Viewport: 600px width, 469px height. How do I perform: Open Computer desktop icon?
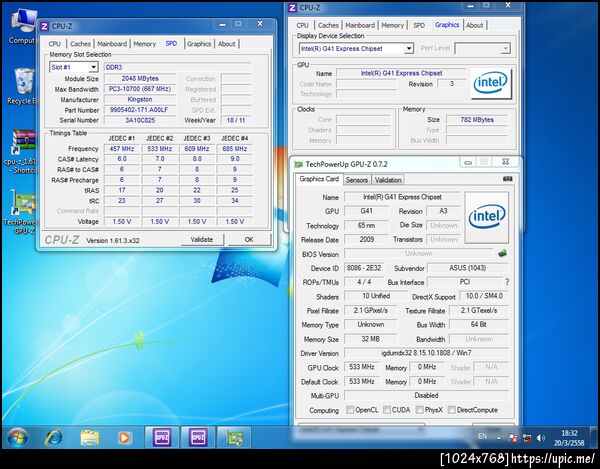(x=23, y=26)
